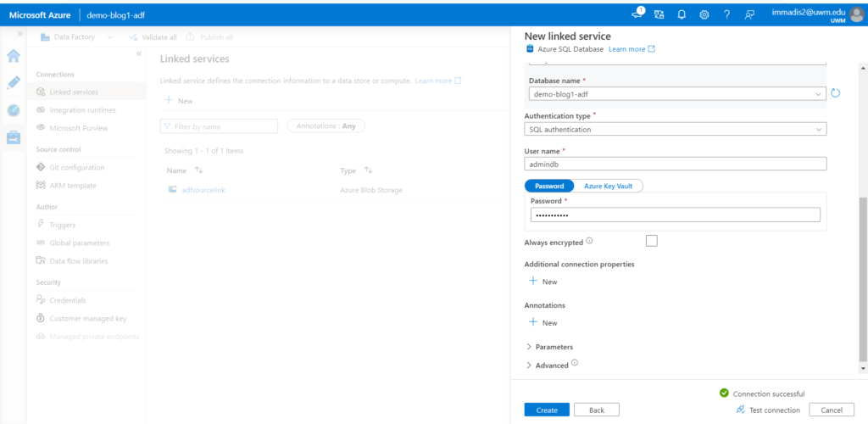Image resolution: width=868 pixels, height=424 pixels.
Task: Sort by Name column arrows
Action: (199, 170)
